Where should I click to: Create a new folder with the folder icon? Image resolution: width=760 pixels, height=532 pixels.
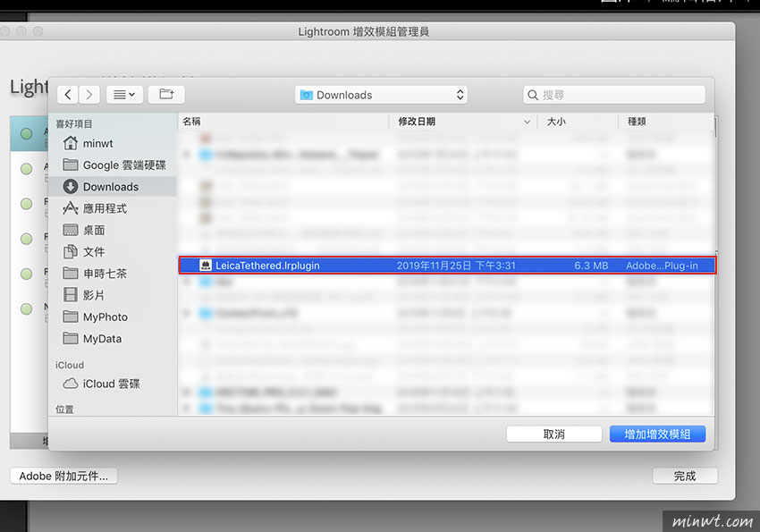pos(166,95)
